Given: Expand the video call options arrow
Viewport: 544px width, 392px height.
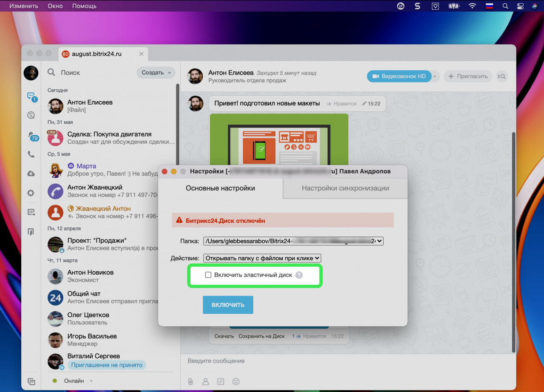Looking at the screenshot, I should click(x=435, y=77).
